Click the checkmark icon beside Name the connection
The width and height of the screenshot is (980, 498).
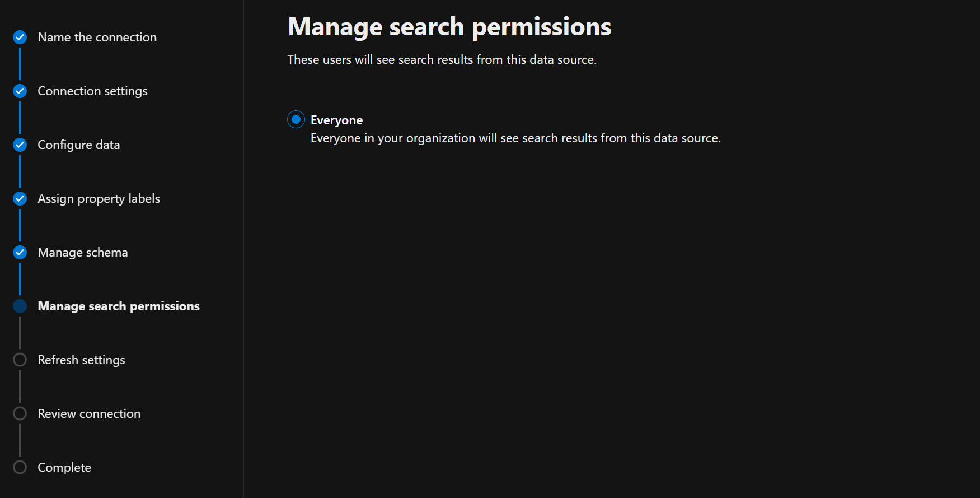(x=20, y=38)
